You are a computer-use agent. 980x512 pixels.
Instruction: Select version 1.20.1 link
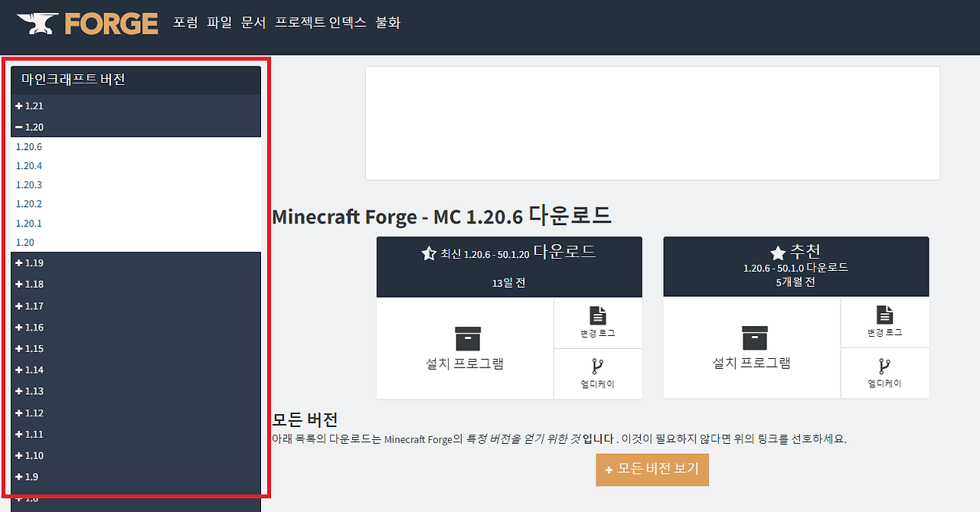point(29,223)
